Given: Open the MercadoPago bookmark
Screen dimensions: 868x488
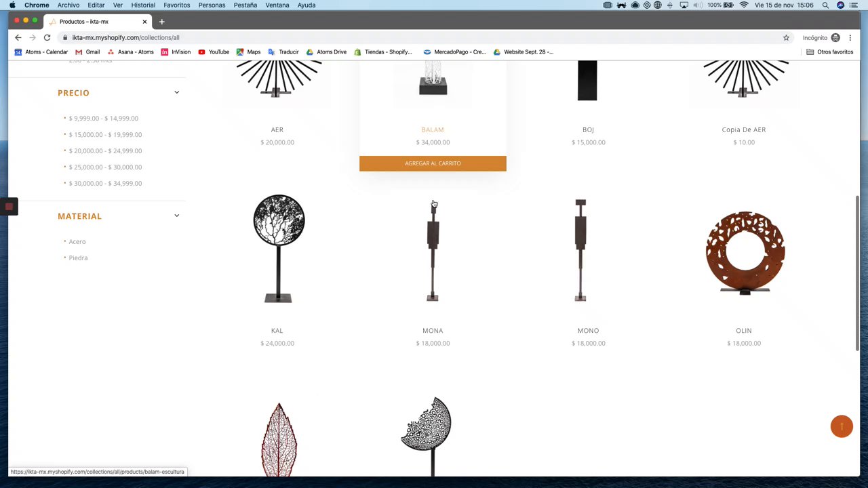Looking at the screenshot, I should click(x=454, y=52).
